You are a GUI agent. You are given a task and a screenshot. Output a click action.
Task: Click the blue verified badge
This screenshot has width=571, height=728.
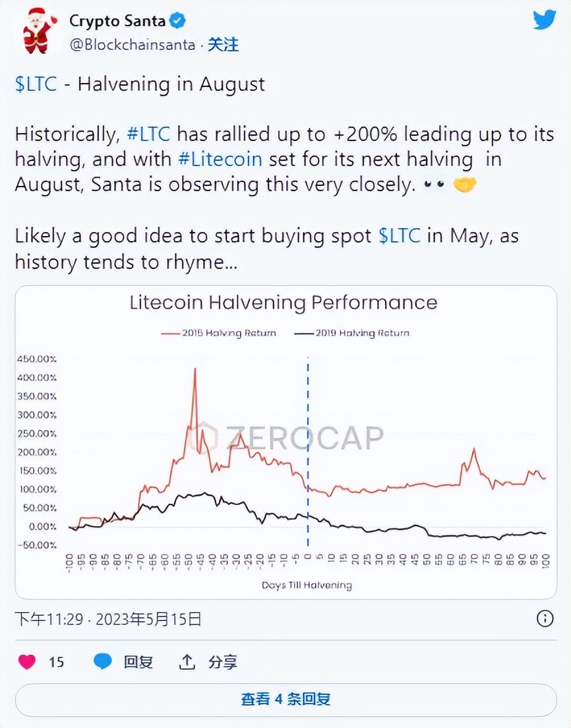(x=177, y=21)
